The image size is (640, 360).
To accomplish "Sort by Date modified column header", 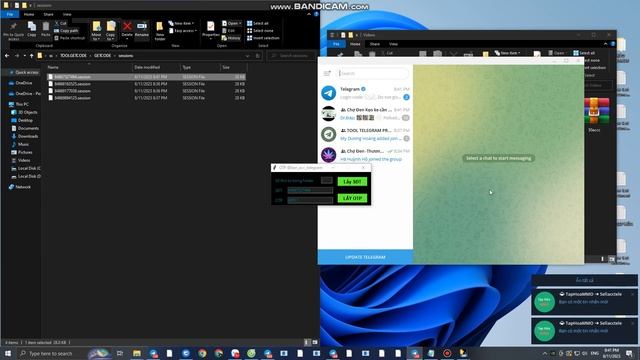I will tap(147, 67).
